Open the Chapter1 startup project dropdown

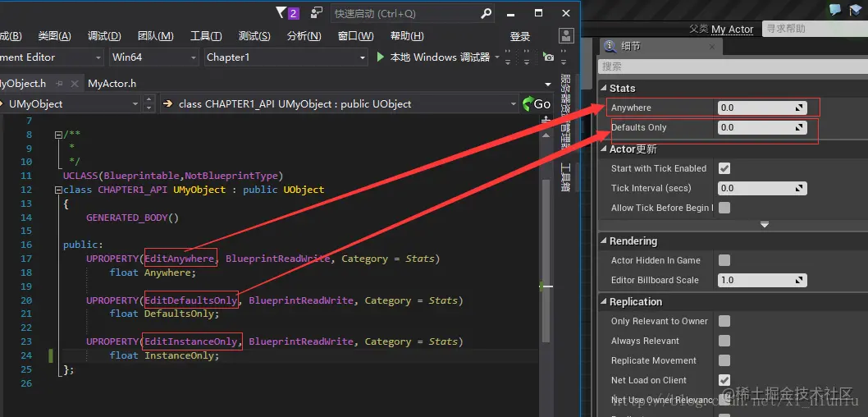(285, 57)
